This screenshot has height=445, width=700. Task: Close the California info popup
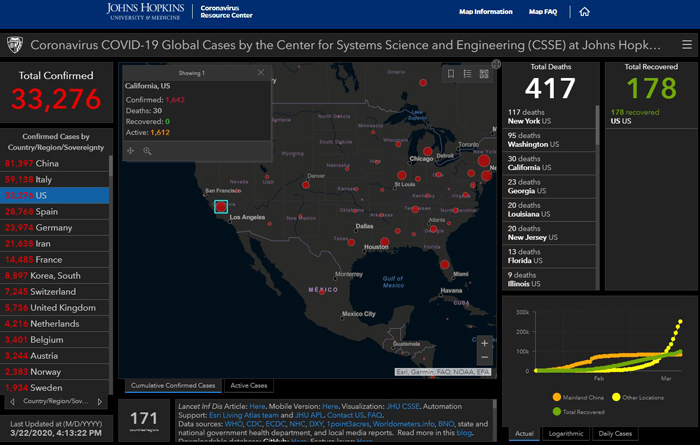tap(261, 73)
